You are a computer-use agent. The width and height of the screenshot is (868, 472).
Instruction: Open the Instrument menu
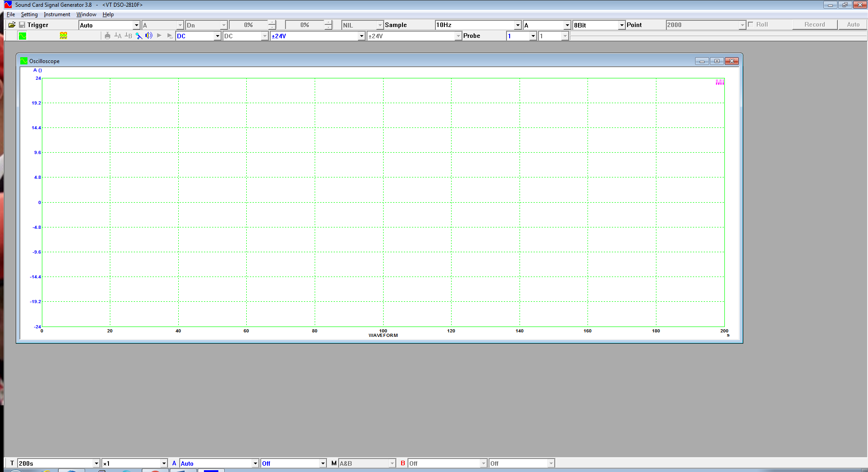[57, 14]
